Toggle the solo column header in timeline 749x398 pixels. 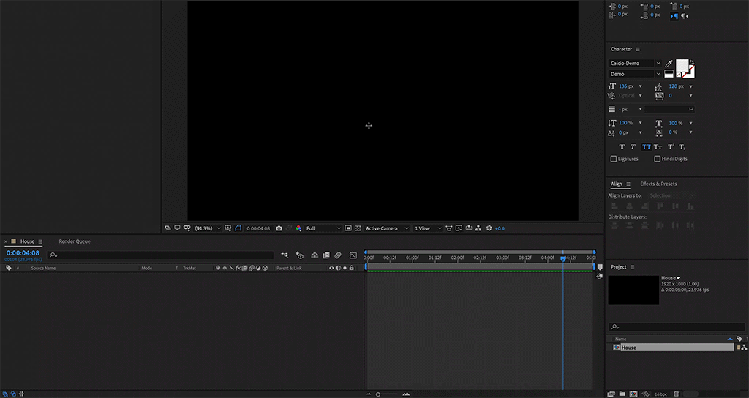point(345,268)
